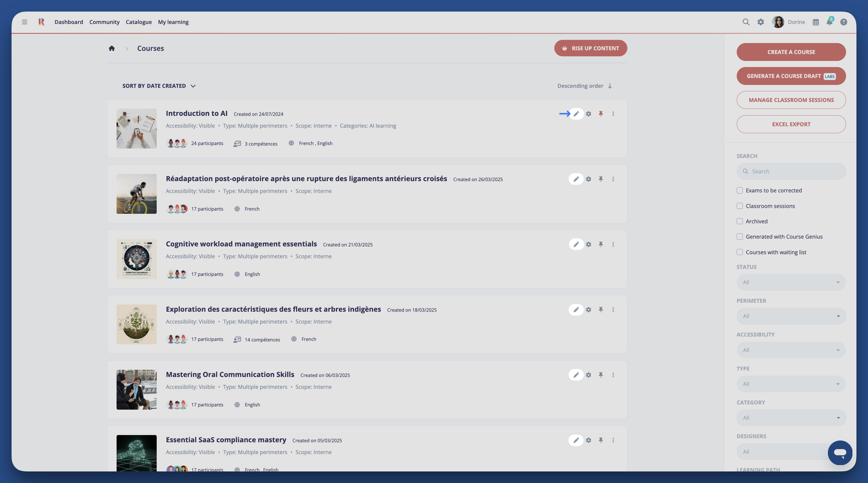868x483 pixels.
Task: Open the Status filter dropdown
Action: (791, 282)
